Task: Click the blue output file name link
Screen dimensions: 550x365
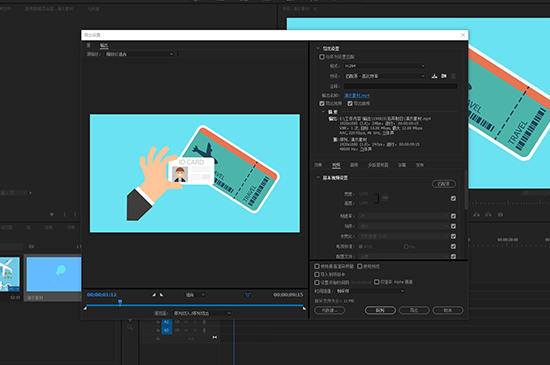Action: 357,95
